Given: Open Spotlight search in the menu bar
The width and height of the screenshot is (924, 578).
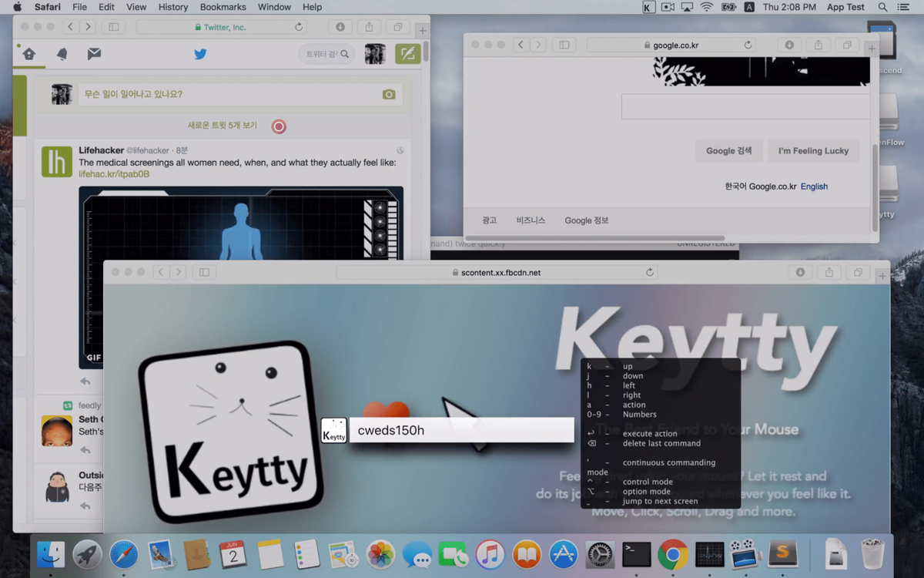Looking at the screenshot, I should pos(883,7).
